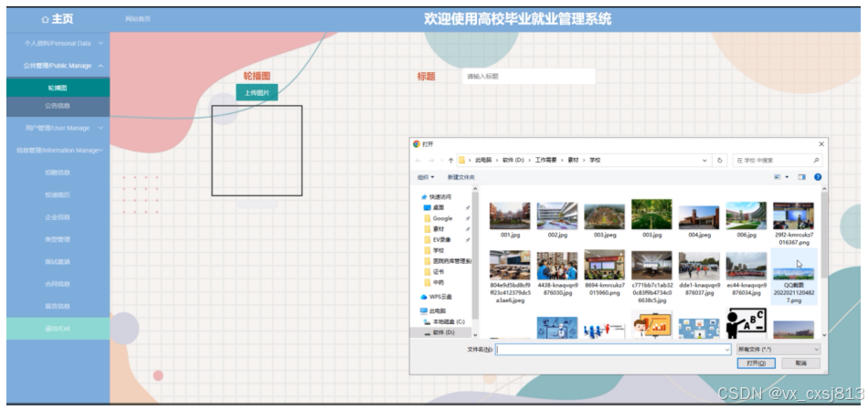Screen dimensions: 868x410
Task: Go to 主页 home in the header
Action: pos(58,19)
